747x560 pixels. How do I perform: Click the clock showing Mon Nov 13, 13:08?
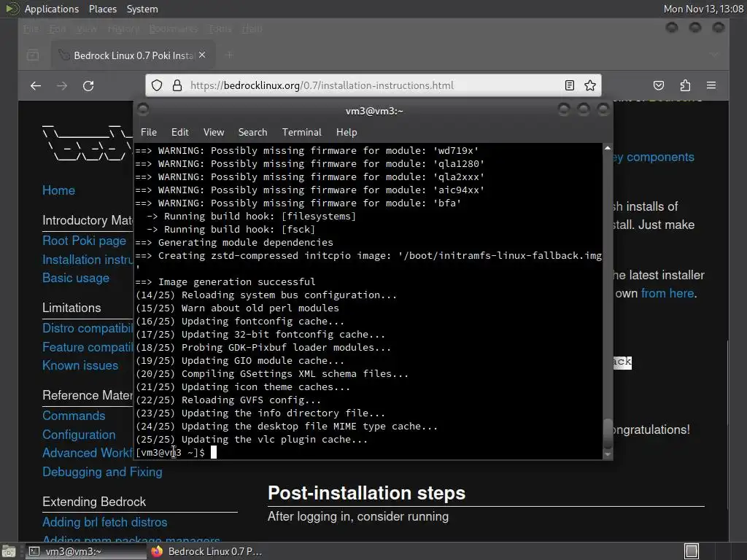(x=703, y=9)
